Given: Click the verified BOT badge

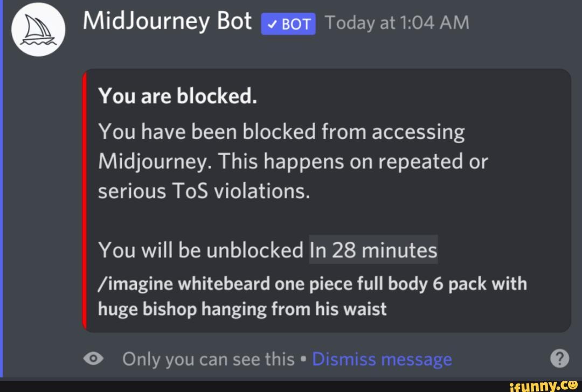Looking at the screenshot, I should (288, 24).
